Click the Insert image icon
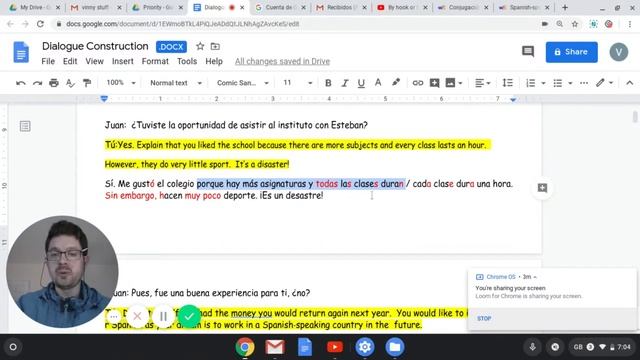640x360 pixels. pos(450,83)
